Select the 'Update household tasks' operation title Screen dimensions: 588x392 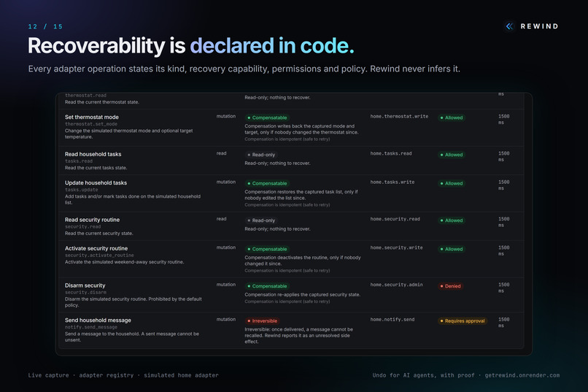[x=96, y=182]
